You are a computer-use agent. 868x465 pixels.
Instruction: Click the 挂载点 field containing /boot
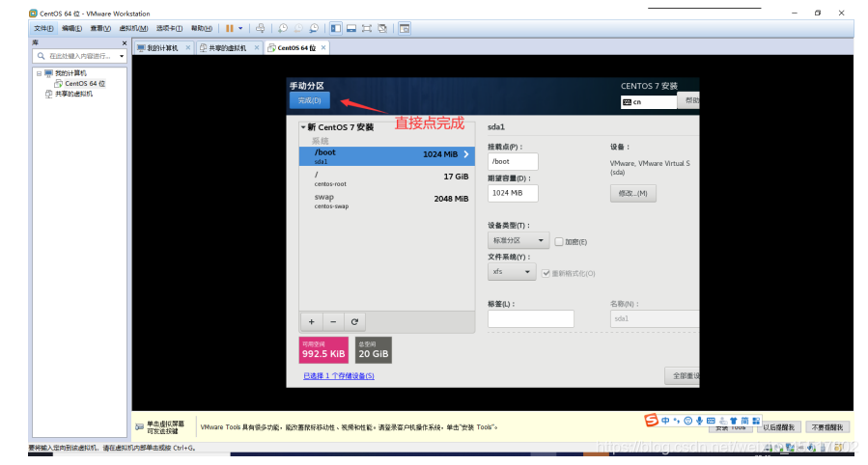point(513,161)
